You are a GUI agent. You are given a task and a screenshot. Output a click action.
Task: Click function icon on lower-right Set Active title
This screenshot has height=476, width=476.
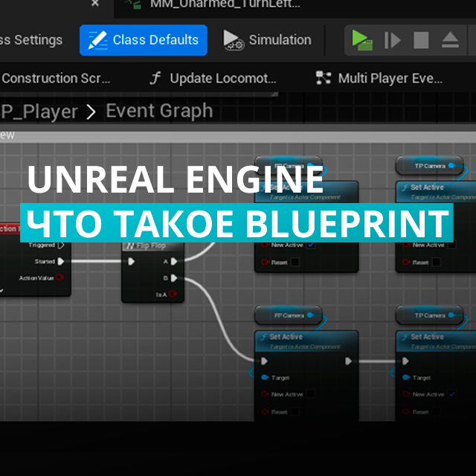[405, 337]
